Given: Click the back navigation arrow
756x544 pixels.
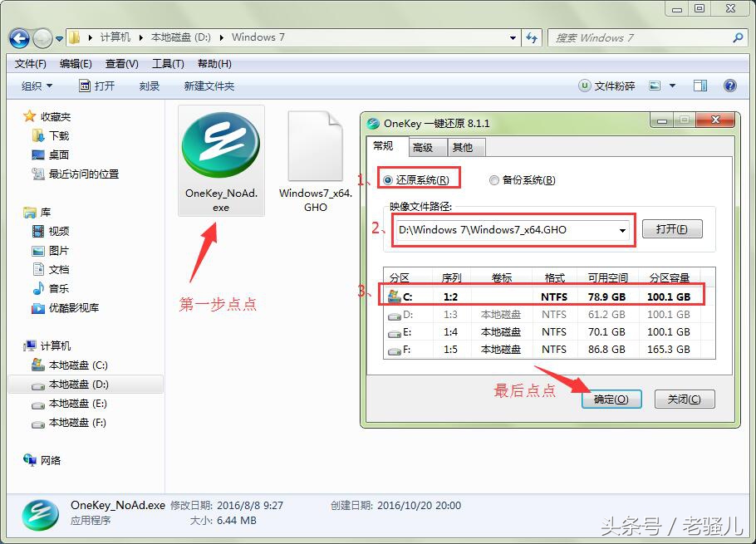Looking at the screenshot, I should [x=18, y=37].
